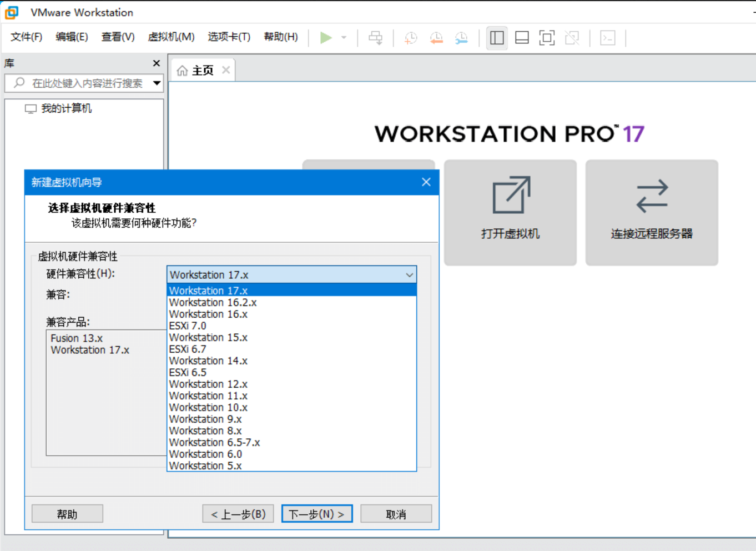Close the 新建虚拟机向导 dialog

click(x=426, y=182)
